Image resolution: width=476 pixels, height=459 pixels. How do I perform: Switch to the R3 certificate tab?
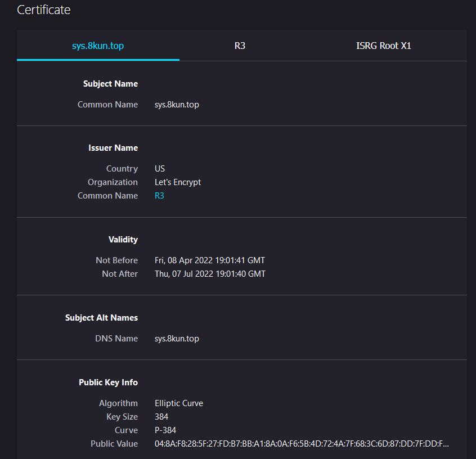[x=240, y=46]
